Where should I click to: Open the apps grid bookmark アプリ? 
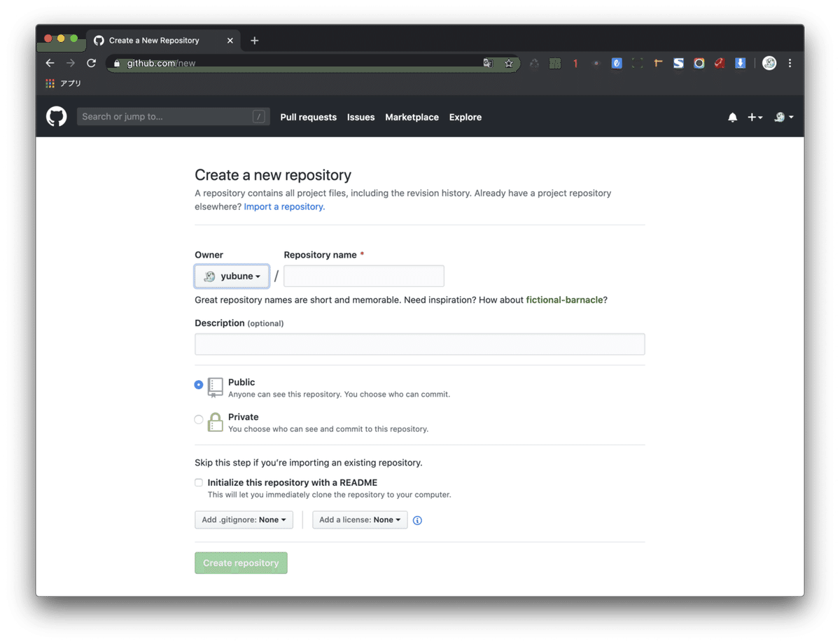64,83
